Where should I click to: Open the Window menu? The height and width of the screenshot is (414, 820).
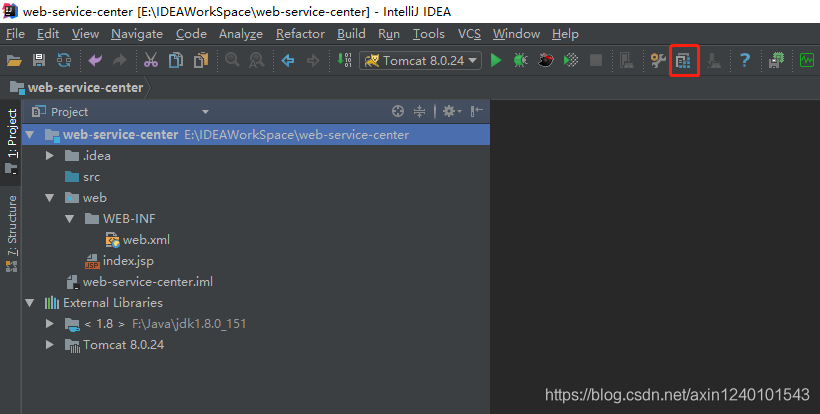(516, 34)
